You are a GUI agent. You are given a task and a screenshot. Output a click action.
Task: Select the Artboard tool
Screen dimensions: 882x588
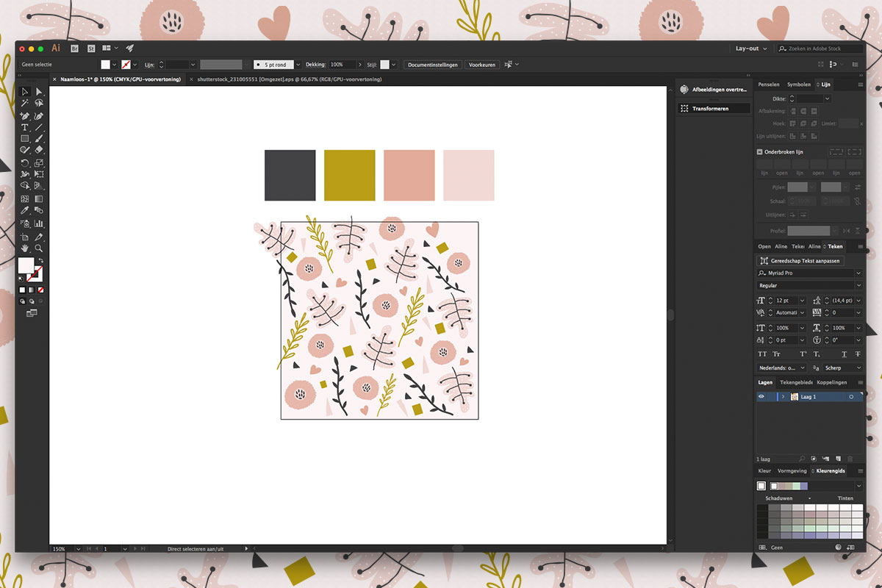[x=25, y=237]
